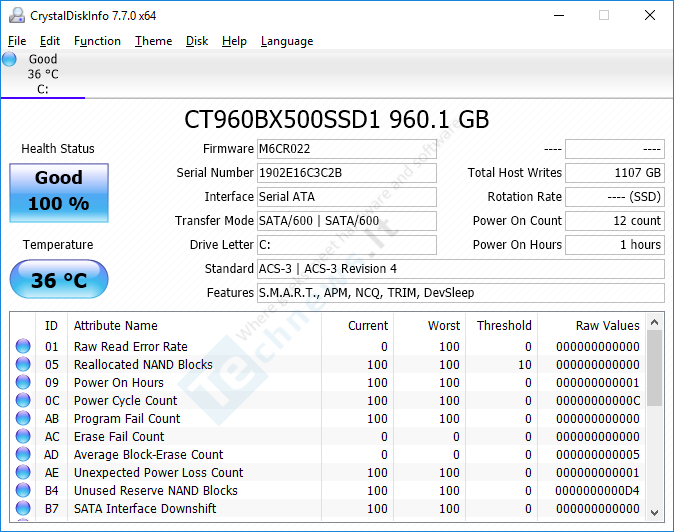Click the ID column header
The width and height of the screenshot is (674, 532).
(x=51, y=326)
